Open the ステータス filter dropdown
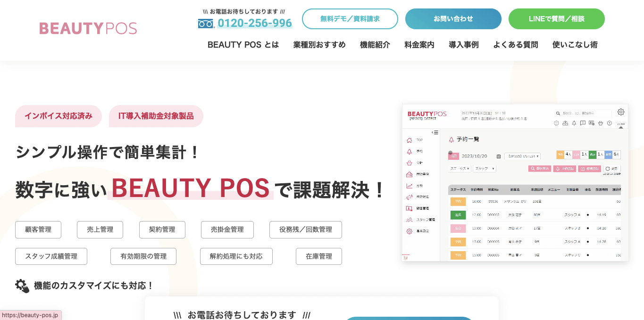 coord(460,169)
